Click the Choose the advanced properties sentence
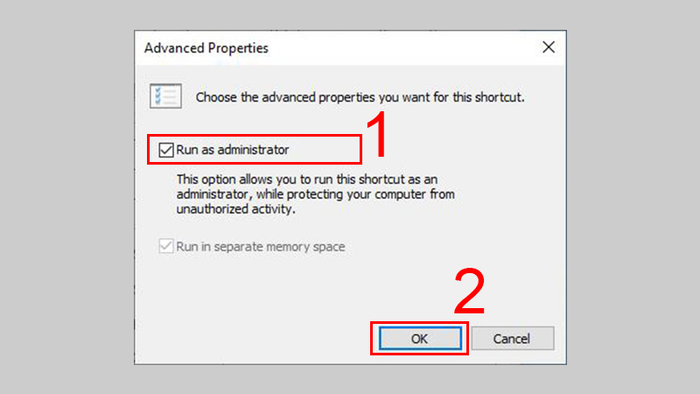Screen dimensions: 700x394 coord(360,97)
